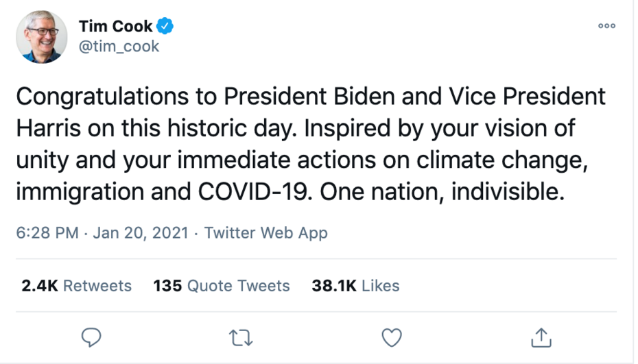The width and height of the screenshot is (638, 364).
Task: Click the blue verified badge
Action: point(165,27)
